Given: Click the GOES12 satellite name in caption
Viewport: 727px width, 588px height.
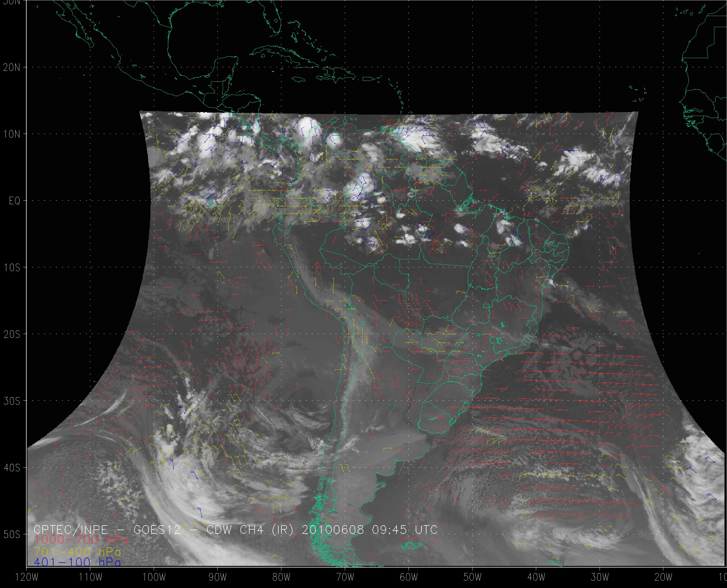Looking at the screenshot, I should point(158,530).
